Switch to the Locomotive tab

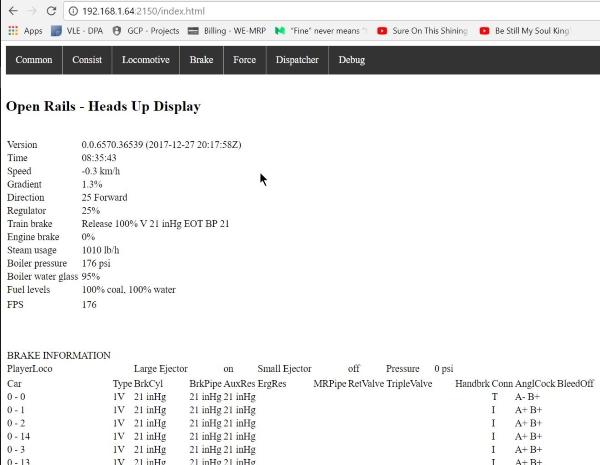pos(145,60)
